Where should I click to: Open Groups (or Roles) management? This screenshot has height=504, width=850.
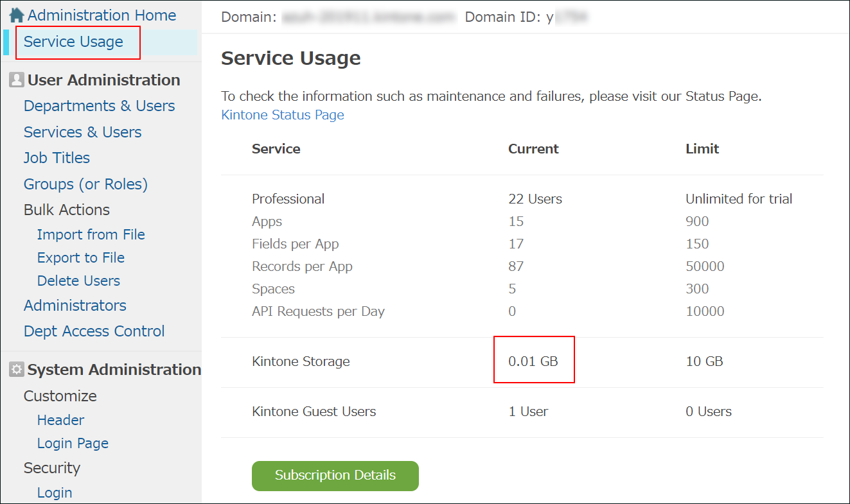85,184
